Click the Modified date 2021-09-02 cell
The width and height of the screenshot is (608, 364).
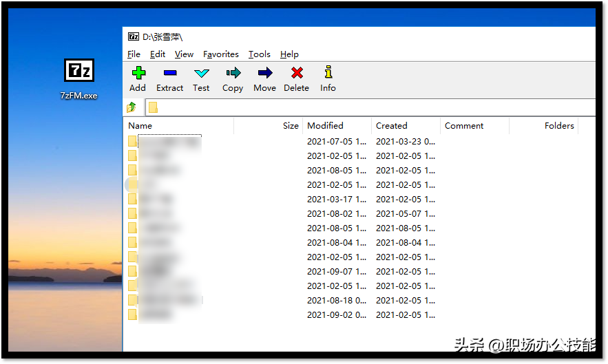click(x=337, y=315)
